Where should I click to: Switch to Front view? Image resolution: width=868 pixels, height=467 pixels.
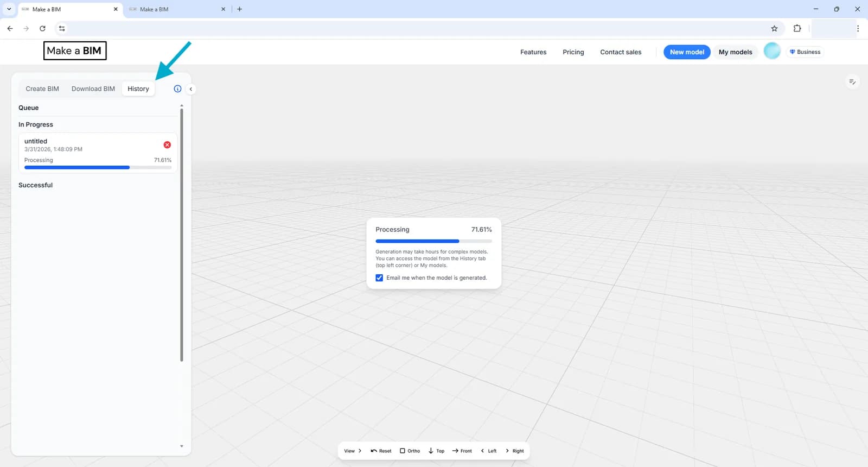tap(462, 451)
